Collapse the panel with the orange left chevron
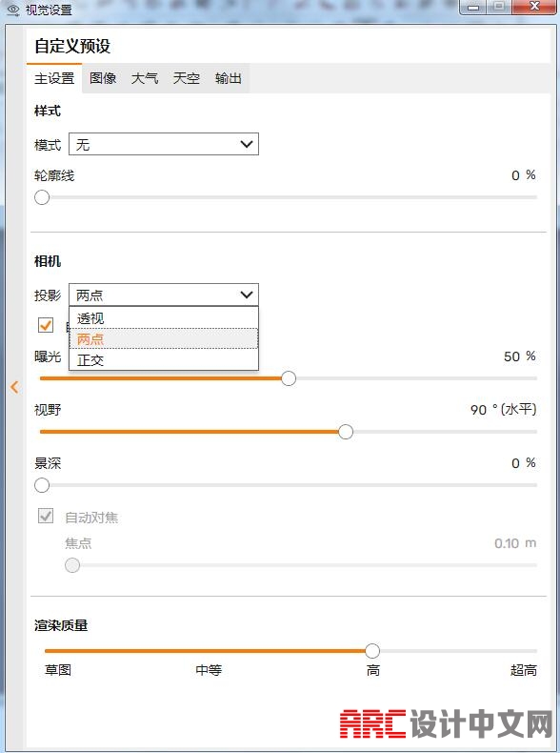The image size is (560, 753). (14, 387)
